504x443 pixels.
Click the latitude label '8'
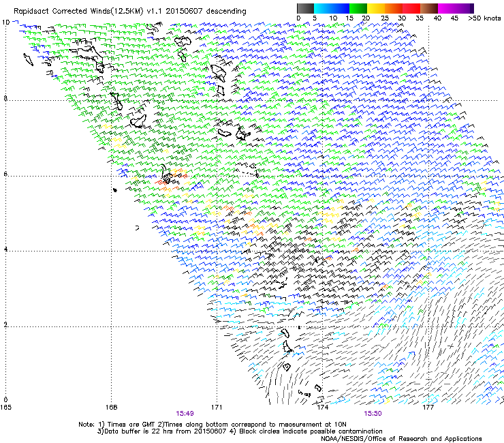[x=5, y=98]
